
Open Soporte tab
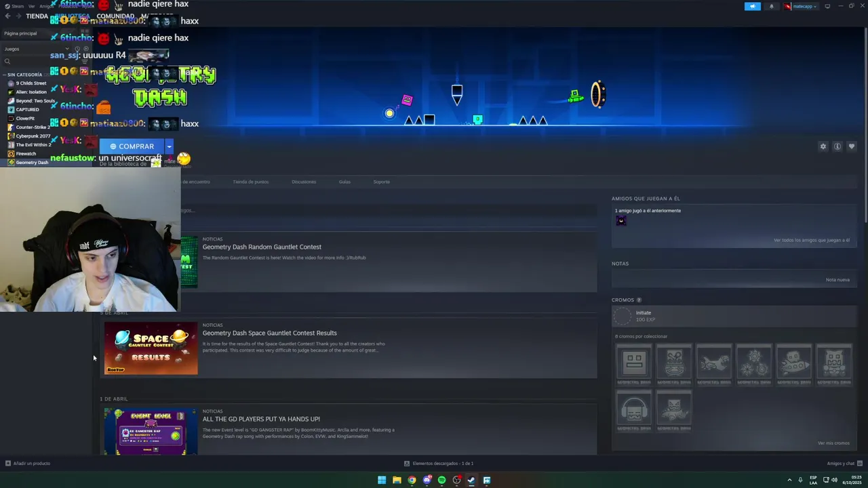pos(381,182)
